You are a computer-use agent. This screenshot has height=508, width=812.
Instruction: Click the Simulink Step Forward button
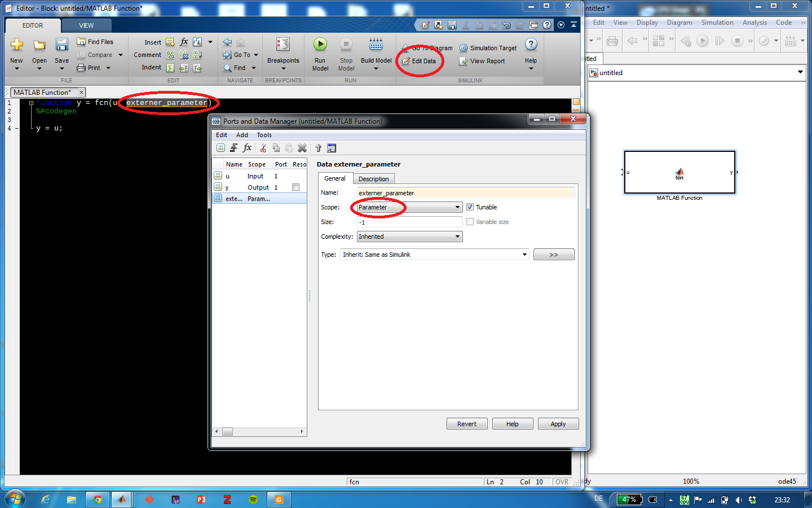(720, 41)
